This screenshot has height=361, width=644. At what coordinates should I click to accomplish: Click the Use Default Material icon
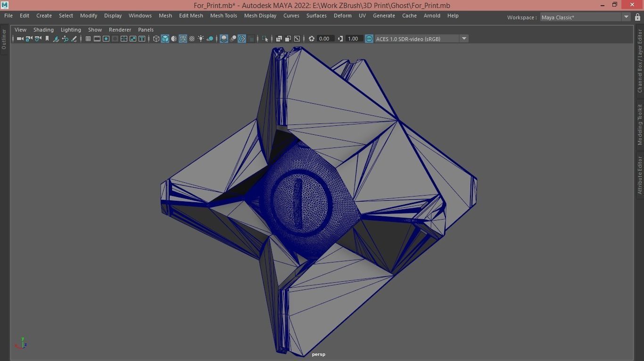[x=173, y=39]
